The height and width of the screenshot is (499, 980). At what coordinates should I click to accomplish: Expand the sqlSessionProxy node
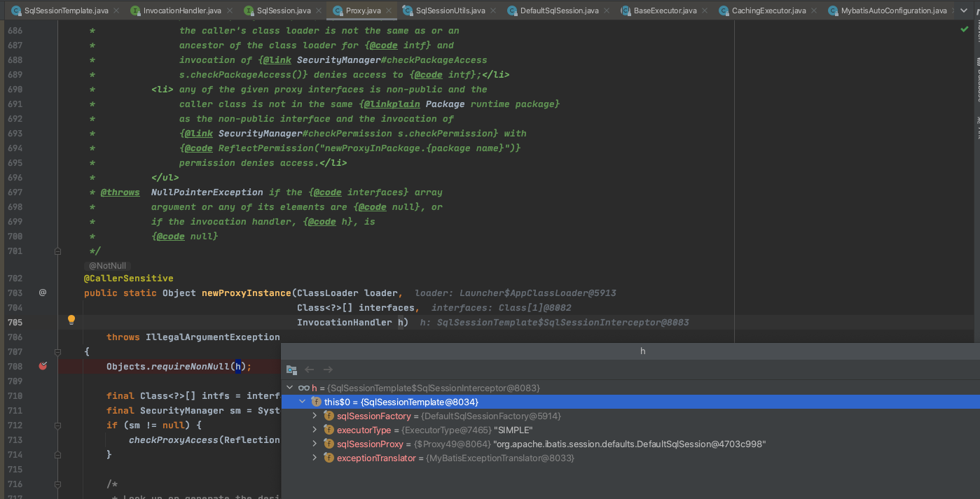(x=315, y=442)
